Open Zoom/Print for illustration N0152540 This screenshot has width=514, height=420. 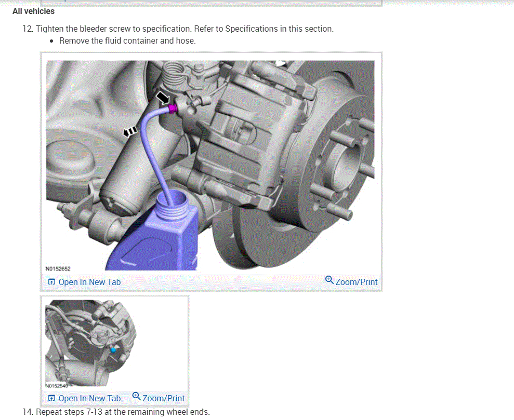click(159, 397)
